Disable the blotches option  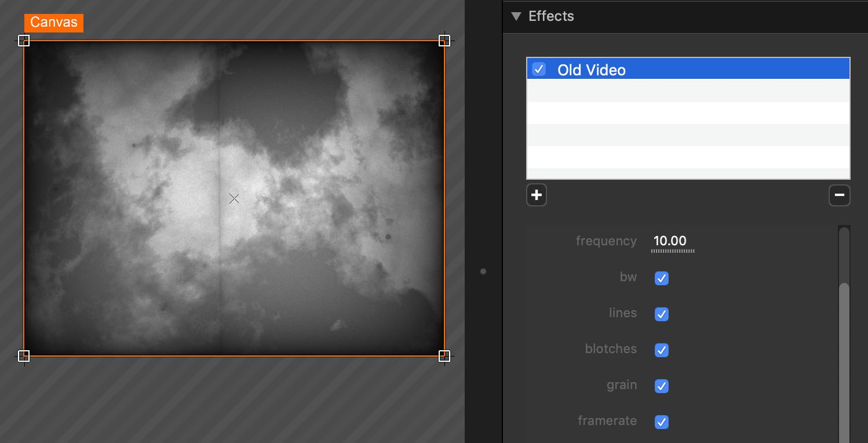pyautogui.click(x=661, y=350)
